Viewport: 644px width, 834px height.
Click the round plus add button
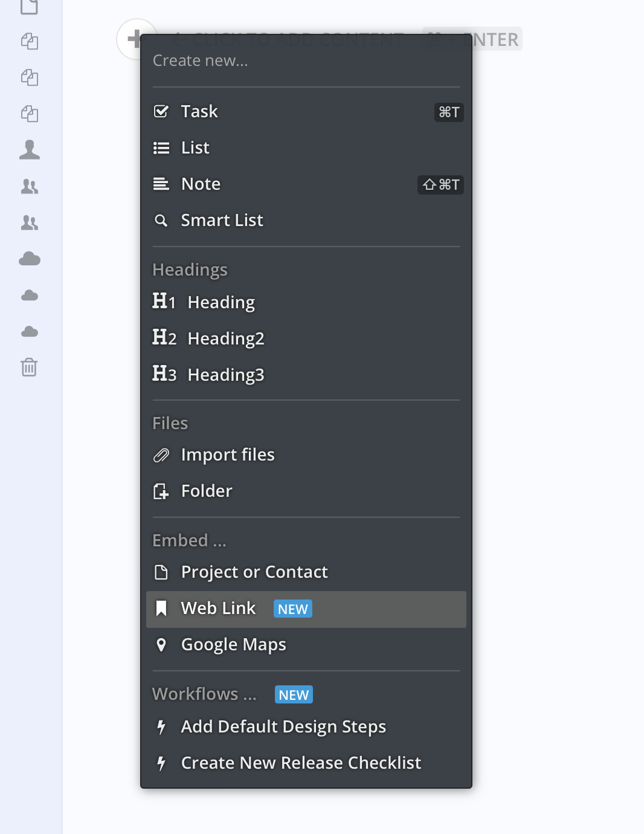pyautogui.click(x=133, y=39)
